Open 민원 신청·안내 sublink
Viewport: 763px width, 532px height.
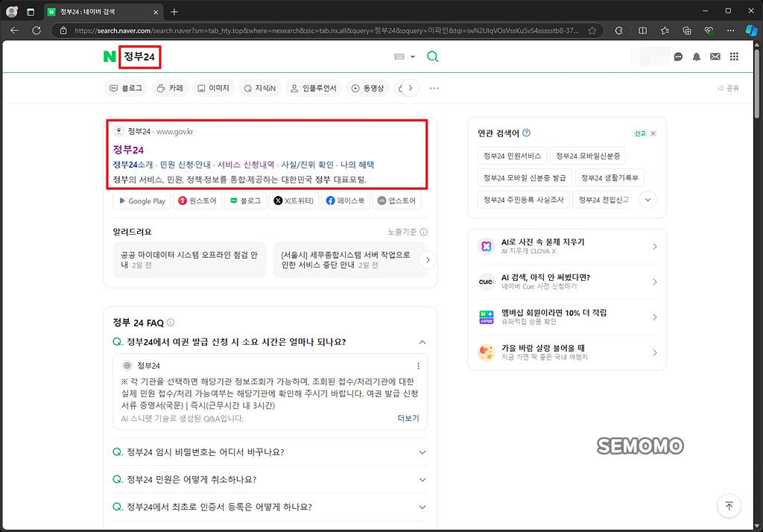pyautogui.click(x=186, y=165)
